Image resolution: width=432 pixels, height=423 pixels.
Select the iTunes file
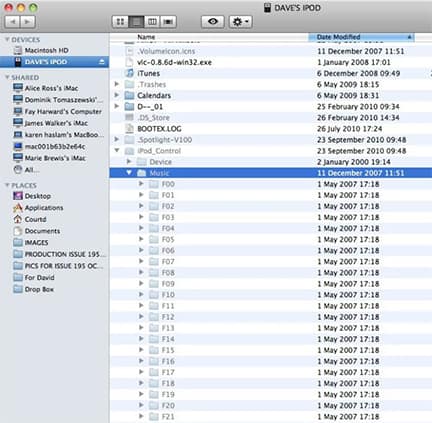[148, 73]
